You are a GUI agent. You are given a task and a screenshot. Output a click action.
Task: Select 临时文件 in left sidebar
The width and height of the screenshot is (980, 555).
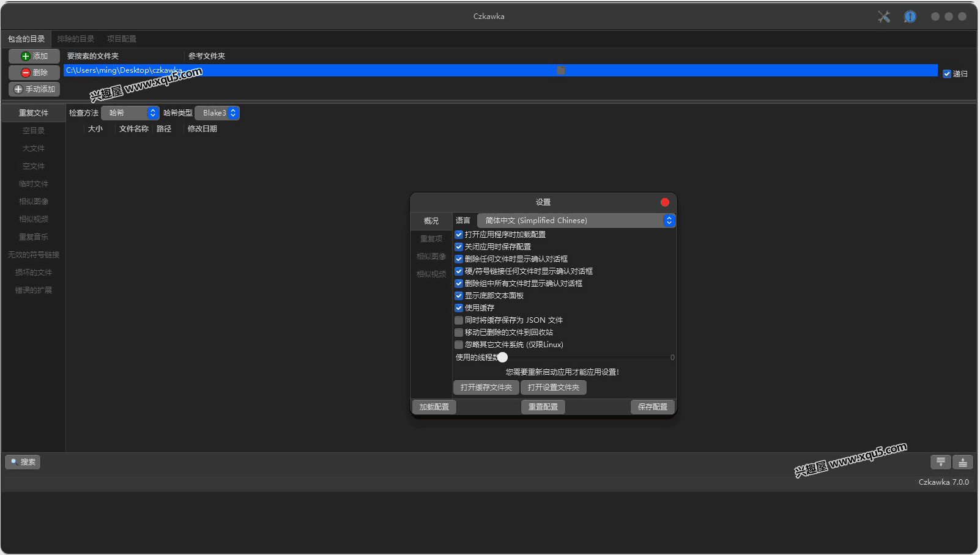[34, 184]
